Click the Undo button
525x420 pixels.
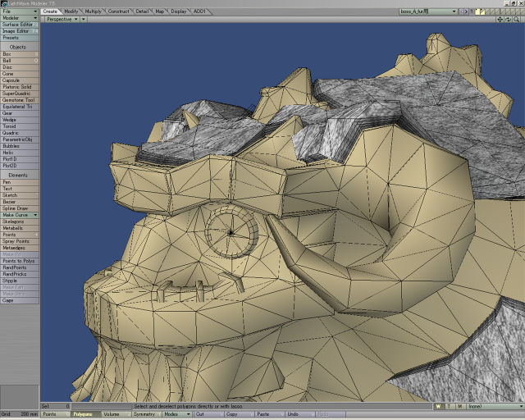(x=299, y=414)
